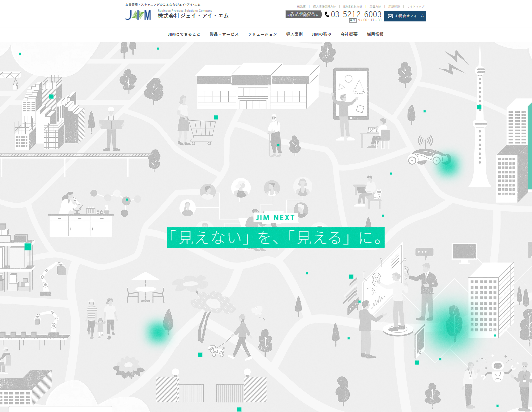532x412 pixels.
Task: Open the サイトマップ link
Action: click(x=416, y=7)
